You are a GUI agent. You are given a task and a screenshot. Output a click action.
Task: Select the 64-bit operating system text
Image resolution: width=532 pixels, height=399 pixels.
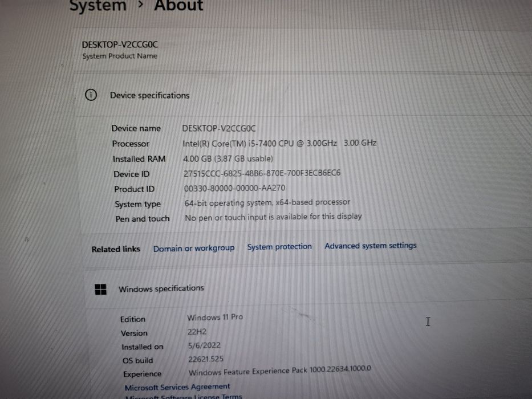click(267, 202)
